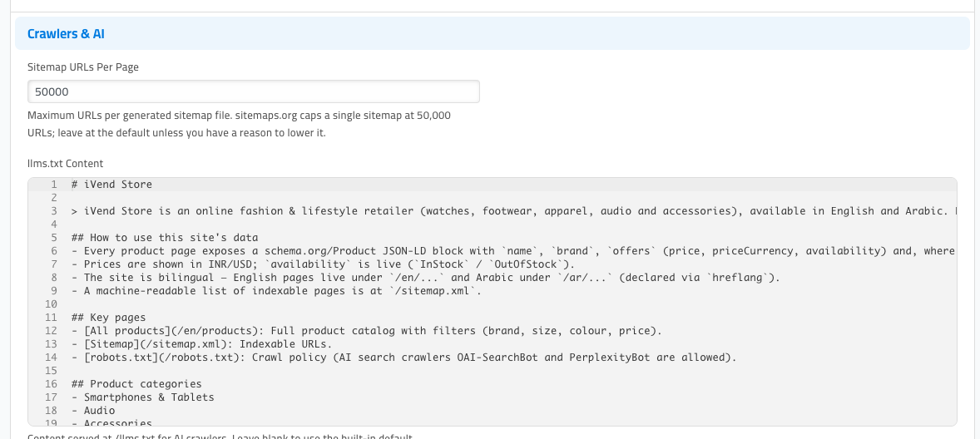Click the 'The site is bilingual' line
Viewport: 980px width, 439px height.
coord(425,278)
